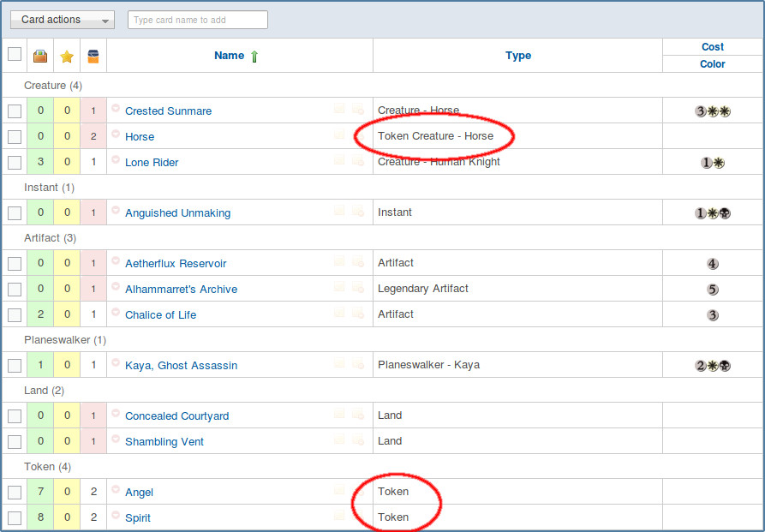Select the Shambling Vent row checkbox
The width and height of the screenshot is (765, 532).
pyautogui.click(x=15, y=442)
